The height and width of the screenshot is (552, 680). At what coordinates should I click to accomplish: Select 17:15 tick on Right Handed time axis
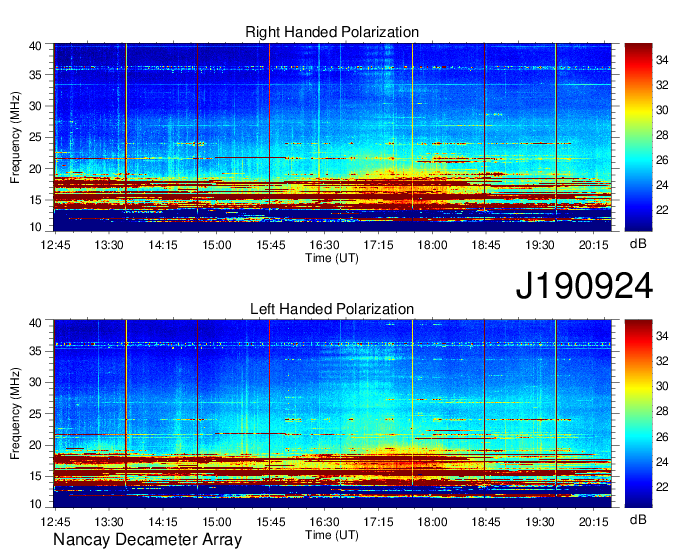coord(378,245)
